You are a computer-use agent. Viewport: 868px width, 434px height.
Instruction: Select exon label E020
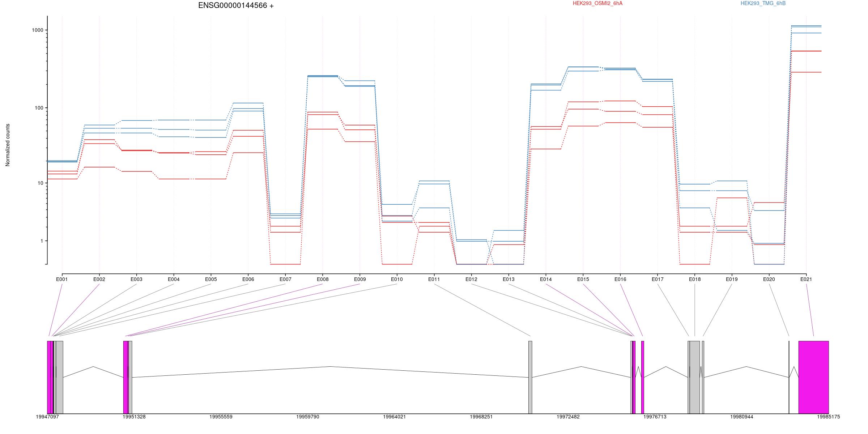point(769,279)
